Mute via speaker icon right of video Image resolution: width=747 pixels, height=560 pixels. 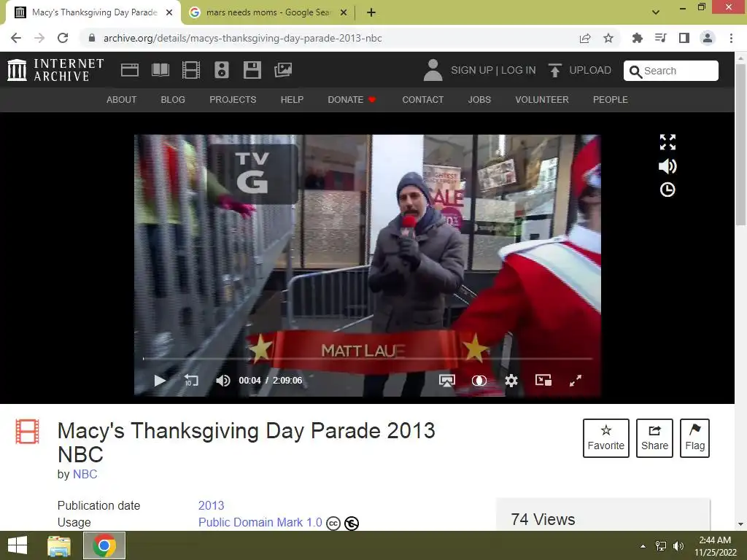(667, 166)
